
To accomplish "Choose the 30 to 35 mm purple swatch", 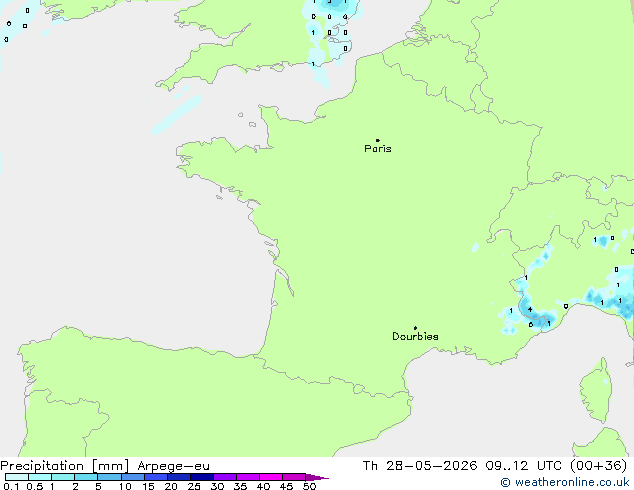I will [x=225, y=477].
